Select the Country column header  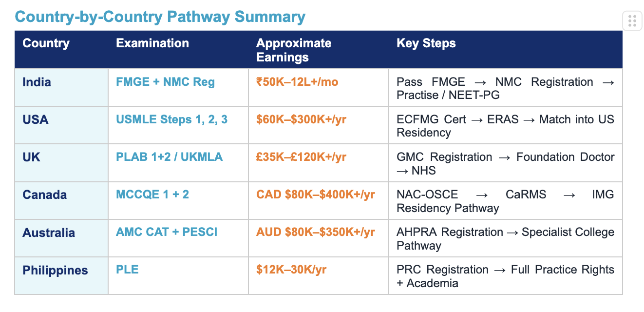pos(46,43)
